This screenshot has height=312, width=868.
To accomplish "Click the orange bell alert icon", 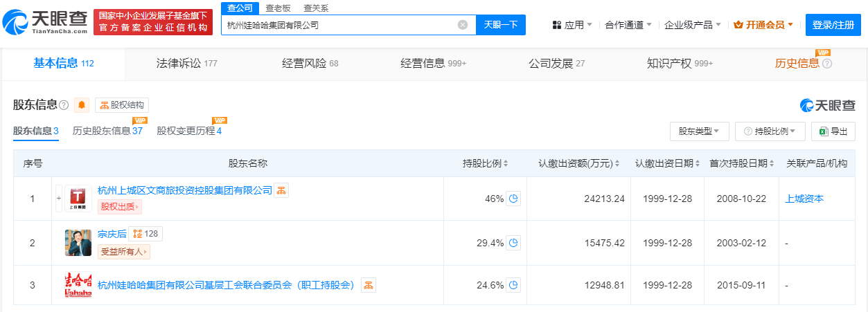I will (82, 105).
